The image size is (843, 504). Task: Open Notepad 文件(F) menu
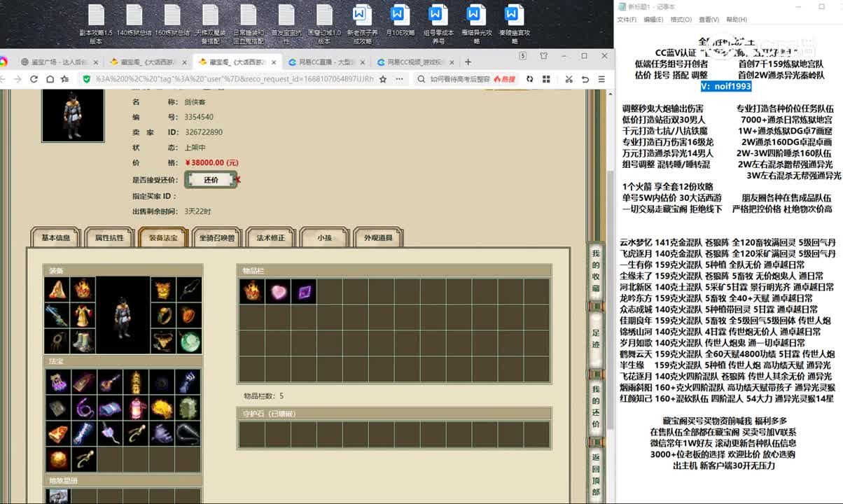click(627, 20)
